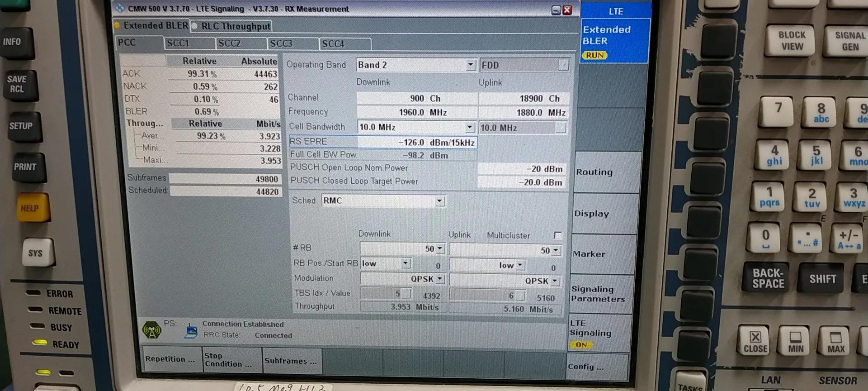Click the NACK absolute value 262

(x=271, y=87)
